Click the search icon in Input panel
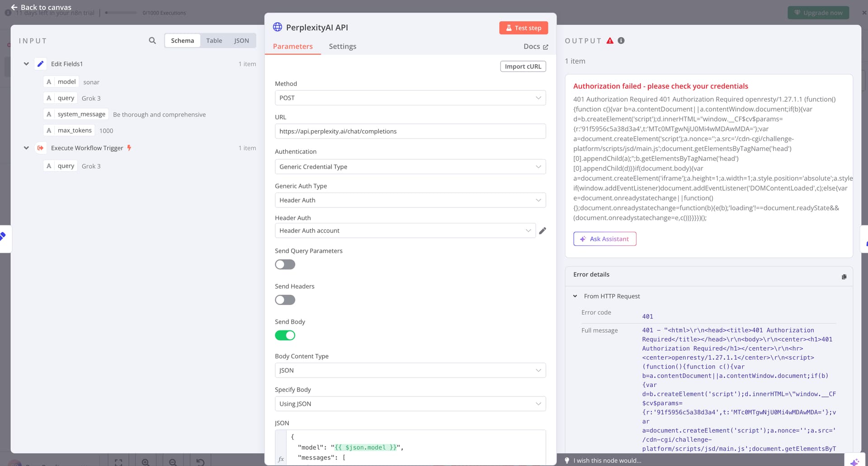The width and height of the screenshot is (868, 466). [152, 41]
